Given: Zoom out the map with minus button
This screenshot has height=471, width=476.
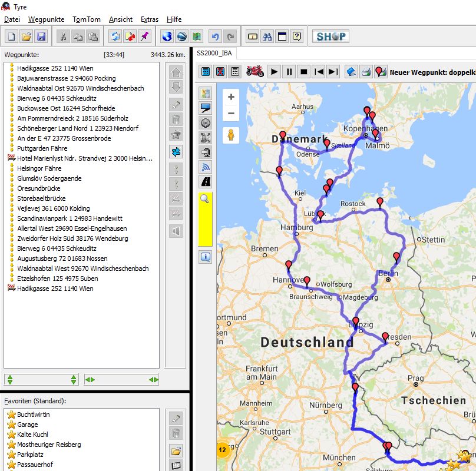Looking at the screenshot, I should [231, 113].
